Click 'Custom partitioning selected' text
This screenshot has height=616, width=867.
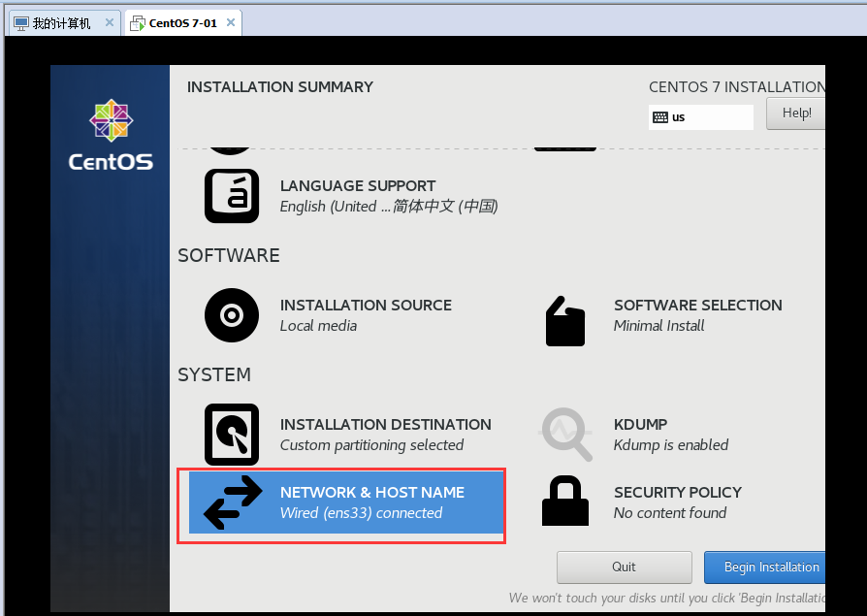tap(371, 445)
